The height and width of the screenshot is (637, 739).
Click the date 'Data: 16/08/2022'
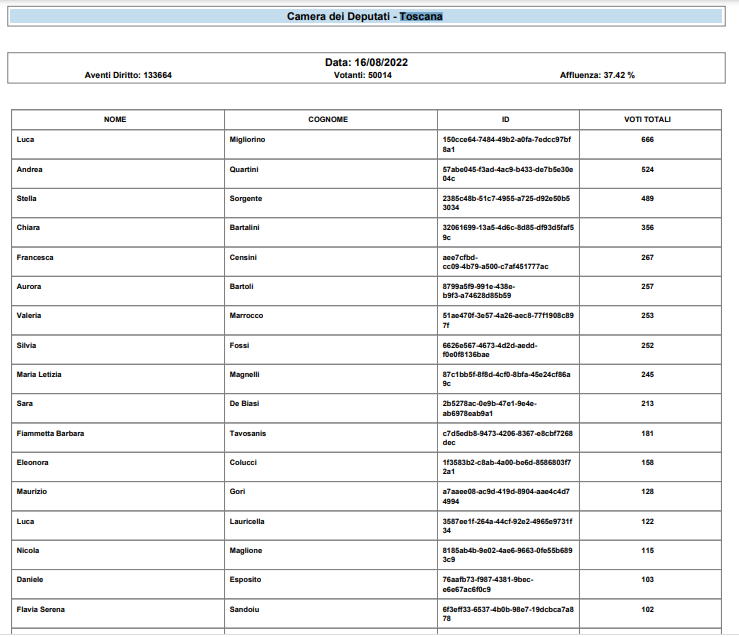(366, 62)
